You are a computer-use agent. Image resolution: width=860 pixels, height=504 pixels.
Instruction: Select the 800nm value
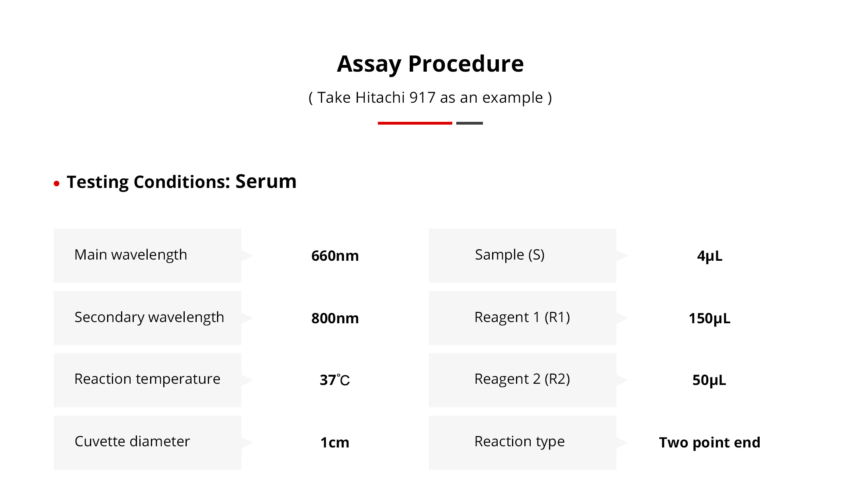coord(335,318)
